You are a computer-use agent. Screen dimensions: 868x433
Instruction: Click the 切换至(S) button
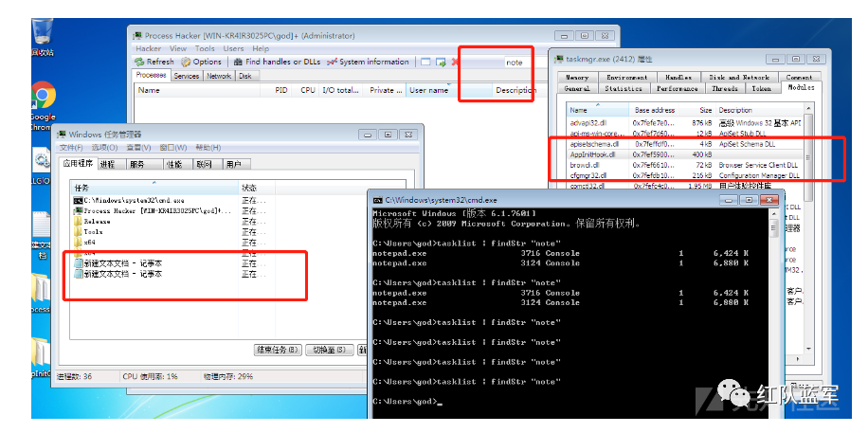(330, 350)
